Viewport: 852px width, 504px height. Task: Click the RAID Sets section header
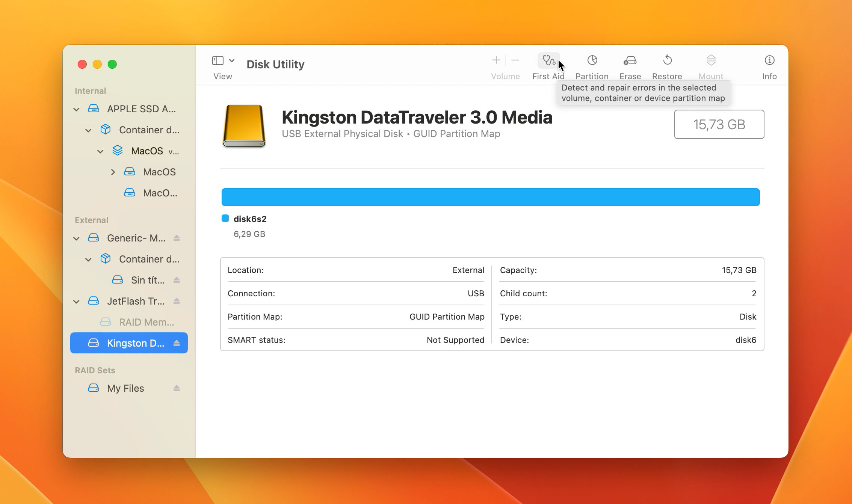(95, 370)
